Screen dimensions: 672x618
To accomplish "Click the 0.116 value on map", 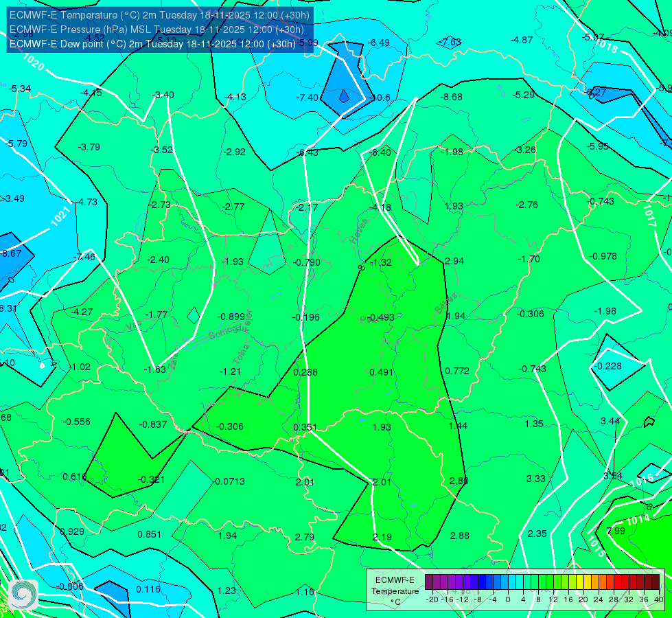I will coord(148,590).
